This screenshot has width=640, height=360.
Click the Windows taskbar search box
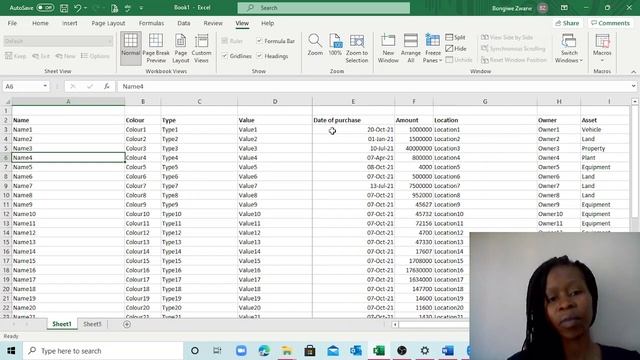click(x=103, y=351)
